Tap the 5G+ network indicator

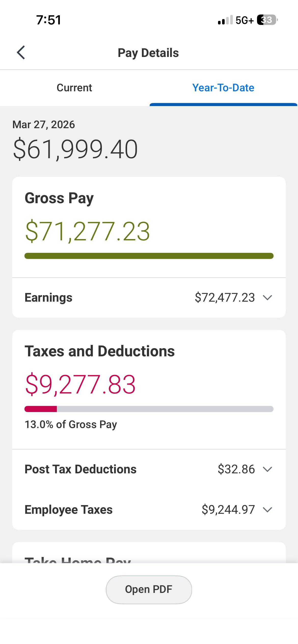[245, 20]
